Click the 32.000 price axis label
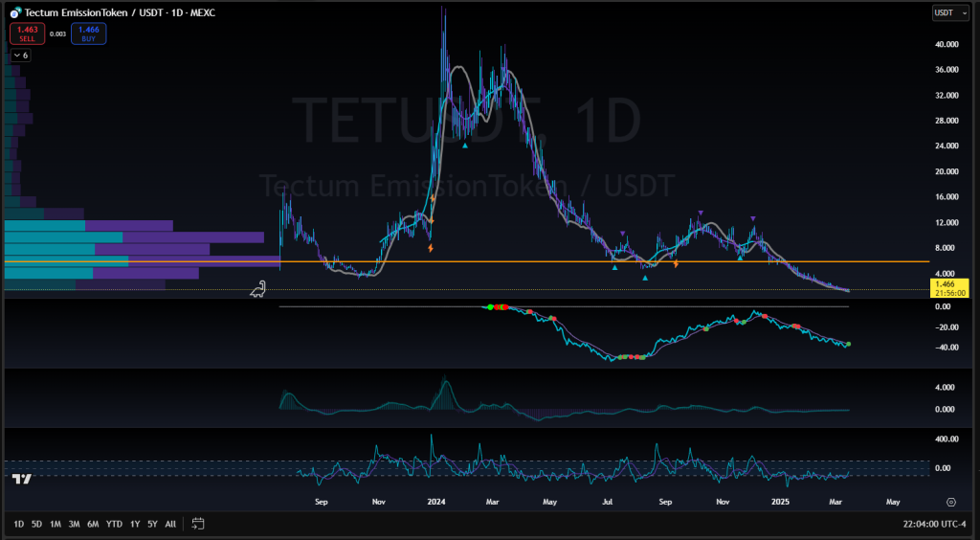980x540 pixels. pyautogui.click(x=947, y=95)
